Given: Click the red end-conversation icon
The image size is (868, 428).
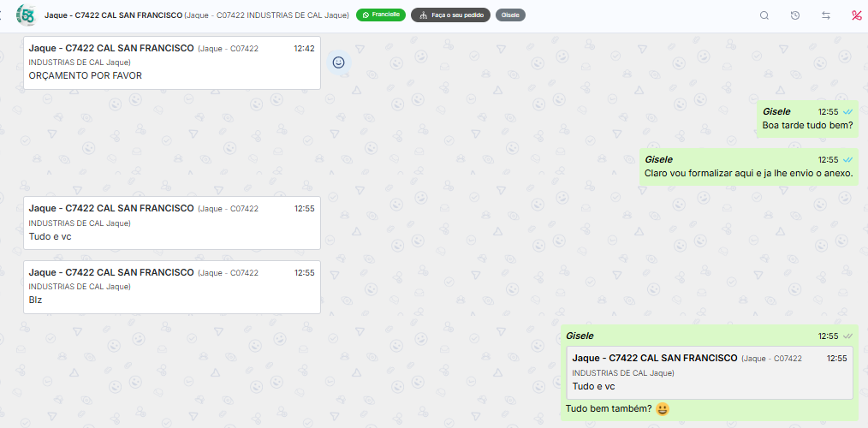Looking at the screenshot, I should tap(856, 15).
